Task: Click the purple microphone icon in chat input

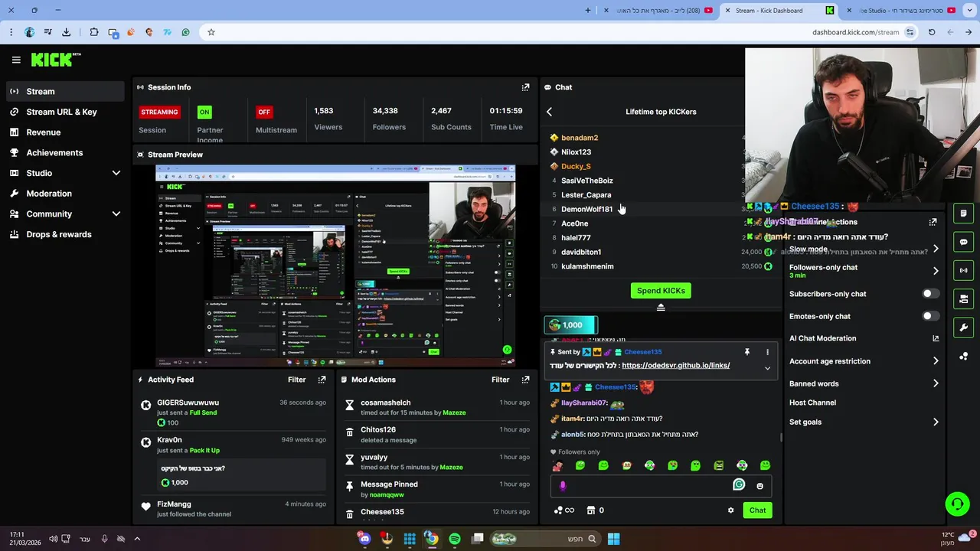Action: pos(563,486)
